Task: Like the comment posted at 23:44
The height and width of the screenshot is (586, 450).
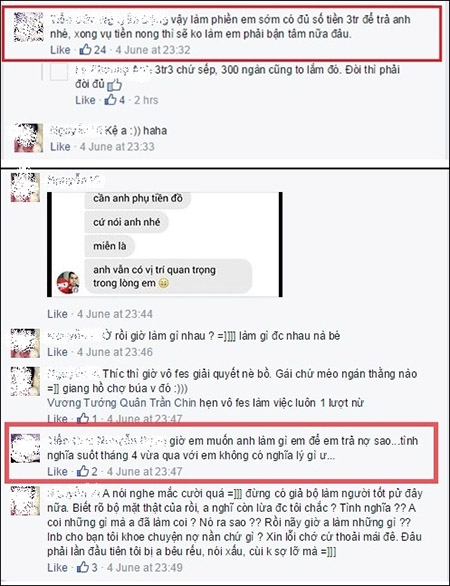Action: point(57,314)
